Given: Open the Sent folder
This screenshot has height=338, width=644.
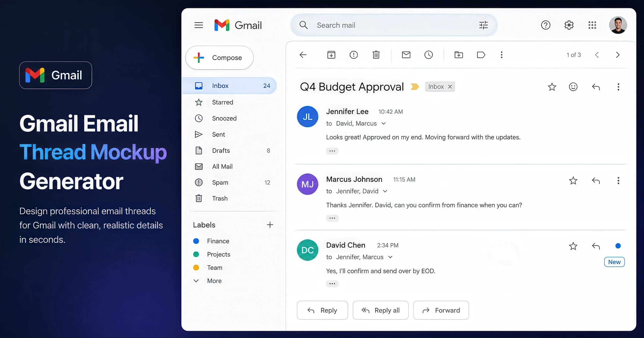Looking at the screenshot, I should tap(229, 134).
